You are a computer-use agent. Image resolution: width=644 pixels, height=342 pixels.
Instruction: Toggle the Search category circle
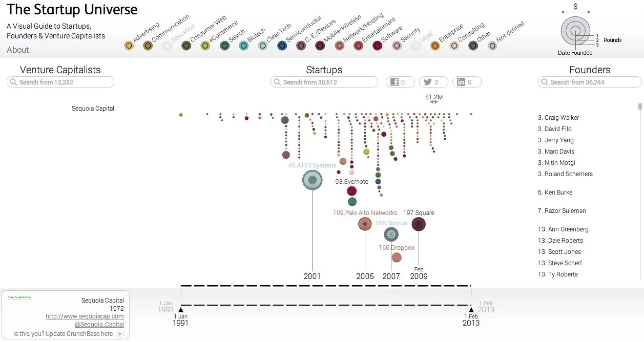point(224,46)
